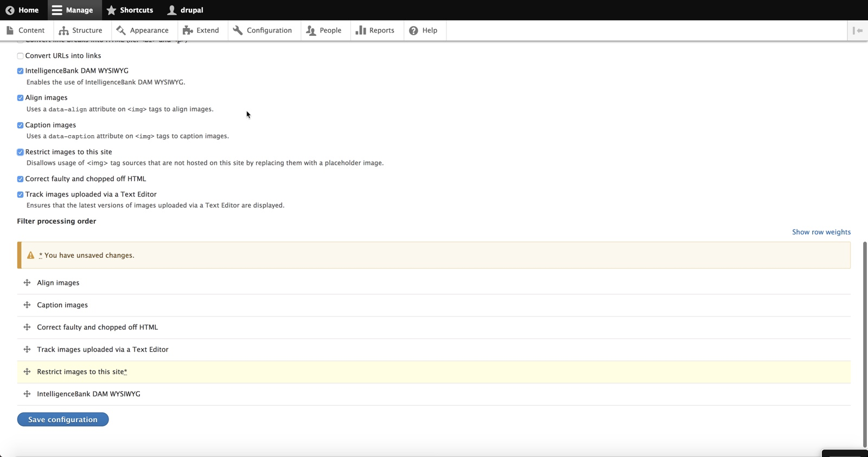The height and width of the screenshot is (457, 868).
Task: Click the Home back-arrow icon
Action: pos(10,10)
